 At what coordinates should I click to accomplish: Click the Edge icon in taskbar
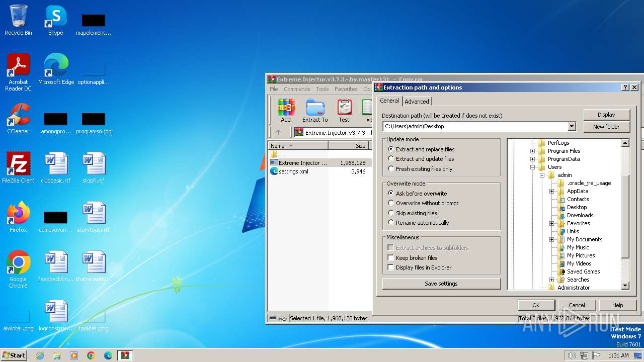pos(108,355)
